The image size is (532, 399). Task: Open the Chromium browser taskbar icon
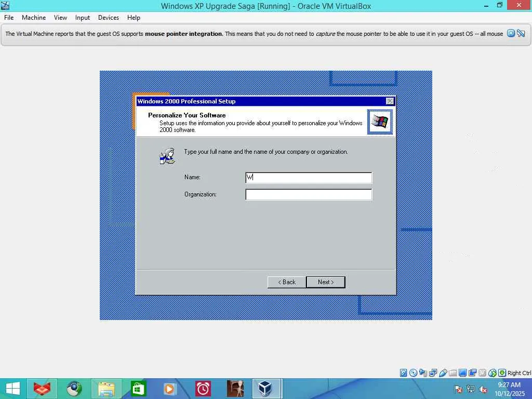point(74,389)
